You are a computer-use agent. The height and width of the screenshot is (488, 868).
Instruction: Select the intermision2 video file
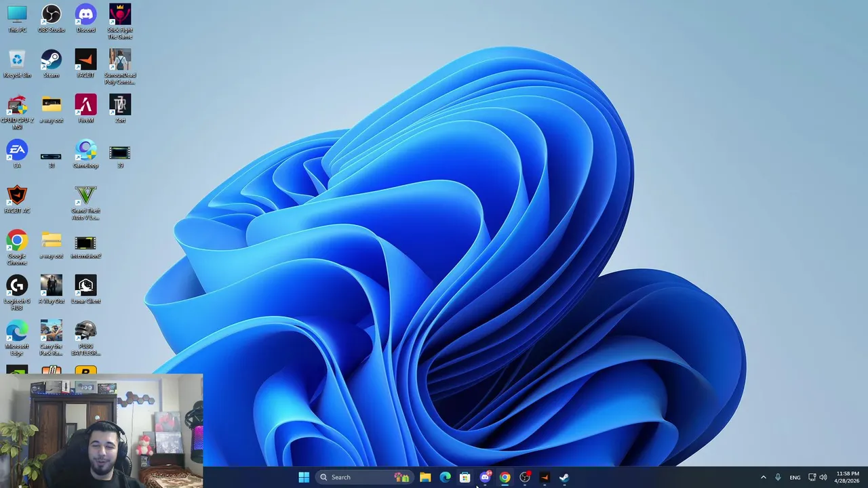click(85, 247)
